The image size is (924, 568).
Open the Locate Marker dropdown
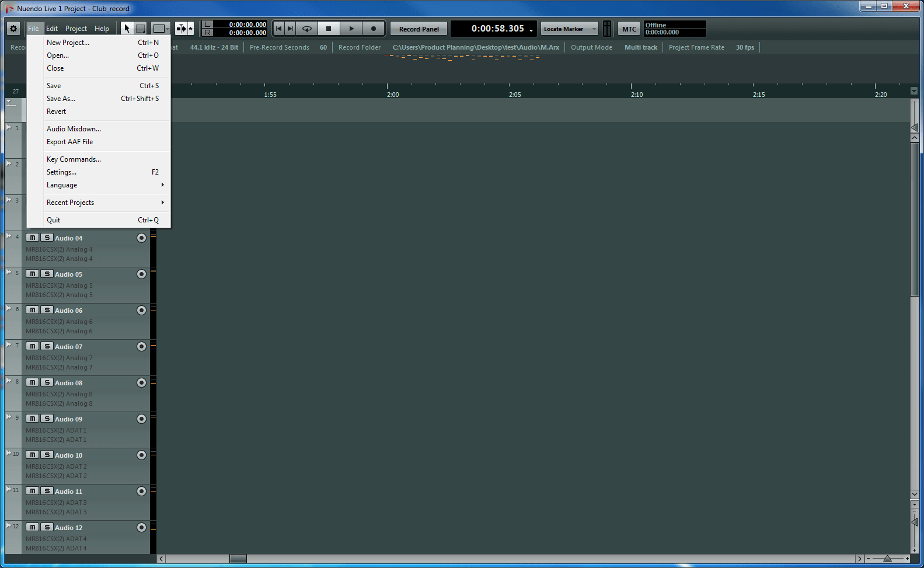tap(569, 29)
